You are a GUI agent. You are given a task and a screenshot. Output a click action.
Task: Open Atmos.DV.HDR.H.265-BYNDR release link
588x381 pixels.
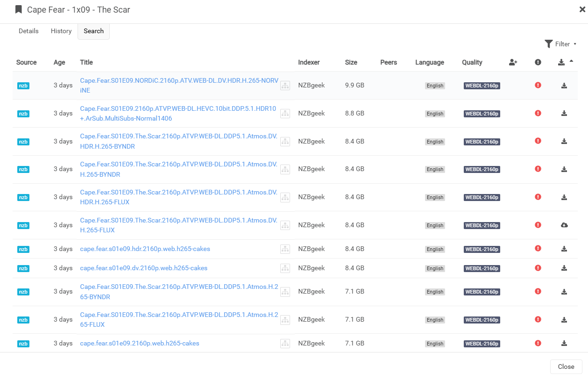tap(179, 141)
